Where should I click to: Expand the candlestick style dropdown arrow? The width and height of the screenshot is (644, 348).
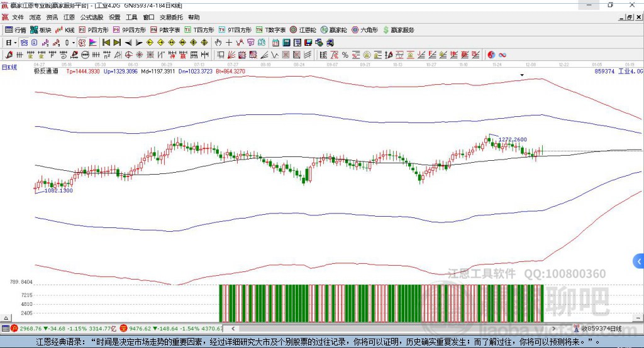pos(74,42)
